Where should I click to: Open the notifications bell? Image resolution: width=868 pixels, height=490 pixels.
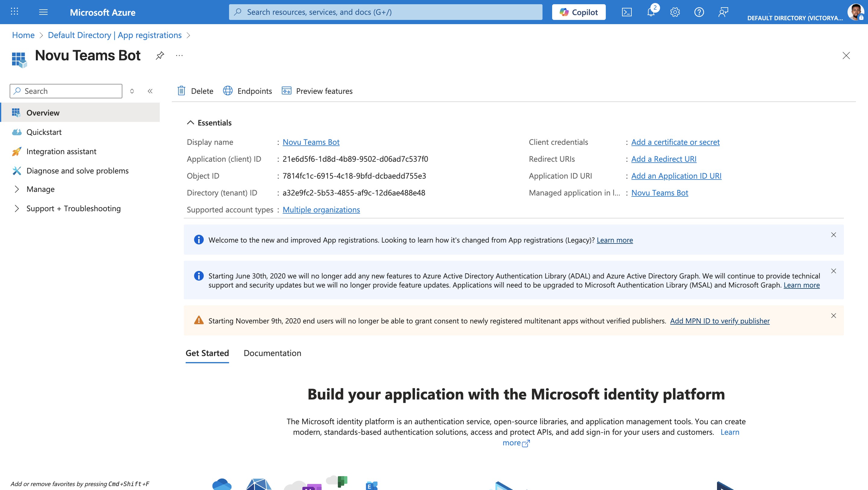651,12
